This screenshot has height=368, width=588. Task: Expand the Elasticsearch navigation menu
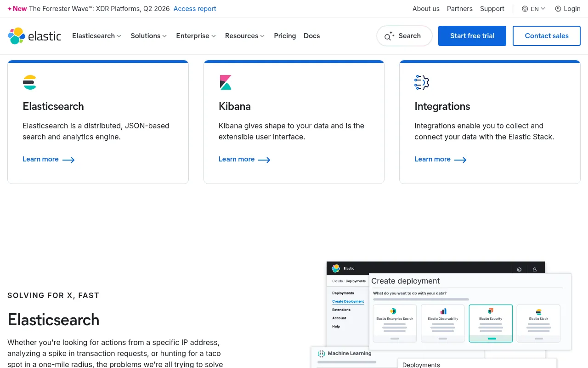click(97, 36)
